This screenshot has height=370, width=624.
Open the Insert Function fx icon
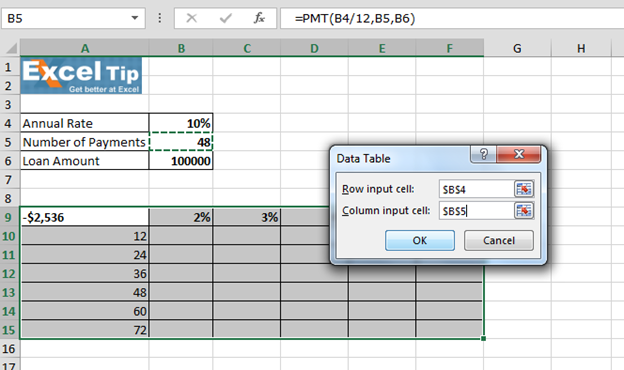259,18
